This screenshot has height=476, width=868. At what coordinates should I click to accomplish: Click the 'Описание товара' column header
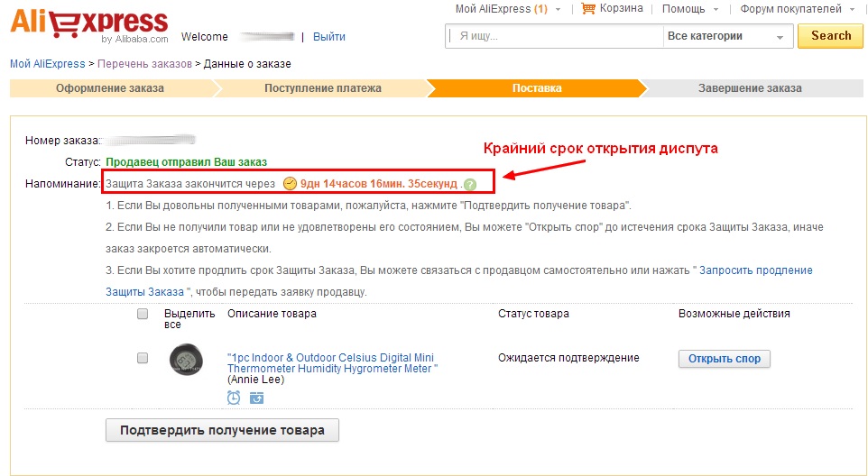click(272, 314)
